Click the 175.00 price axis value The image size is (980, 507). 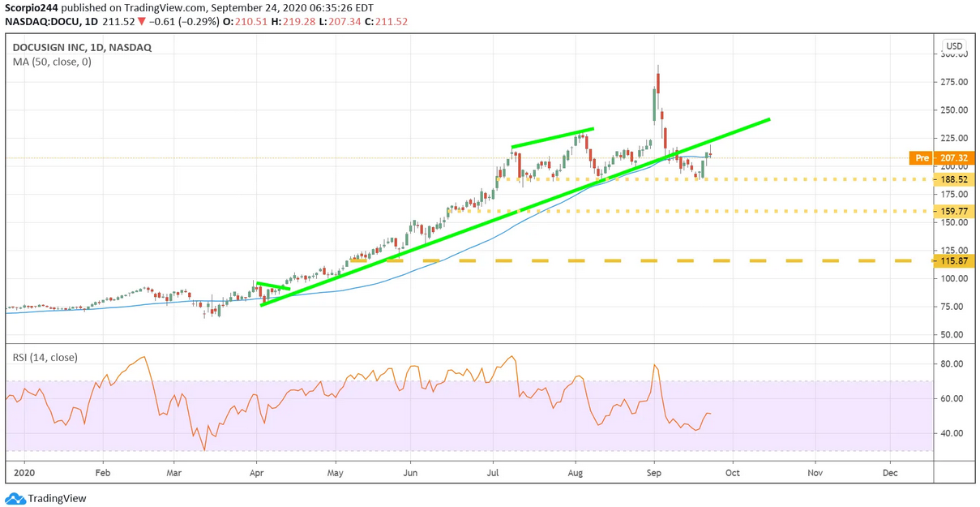click(x=954, y=194)
